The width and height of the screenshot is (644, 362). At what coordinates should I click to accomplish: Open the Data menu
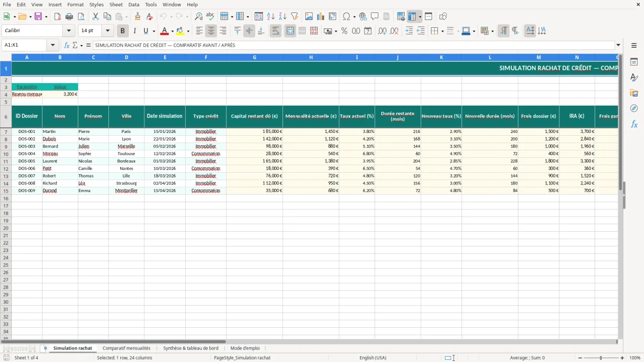coord(134,4)
